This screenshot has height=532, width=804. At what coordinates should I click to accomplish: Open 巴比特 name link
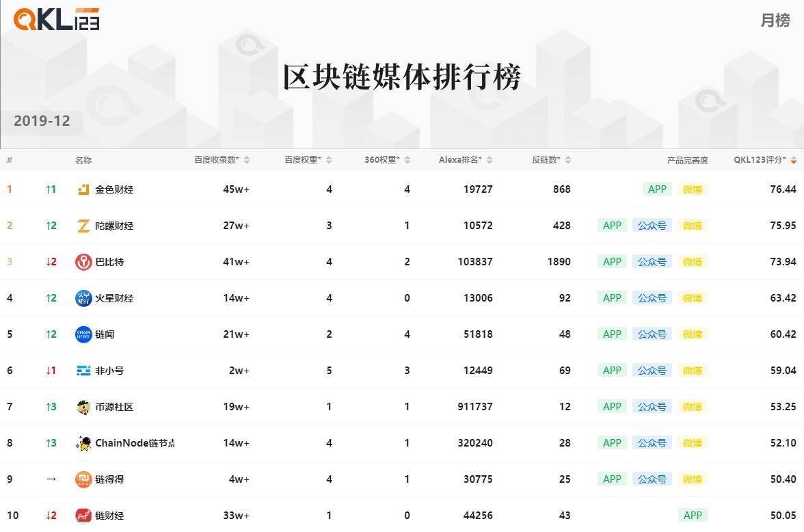[109, 262]
